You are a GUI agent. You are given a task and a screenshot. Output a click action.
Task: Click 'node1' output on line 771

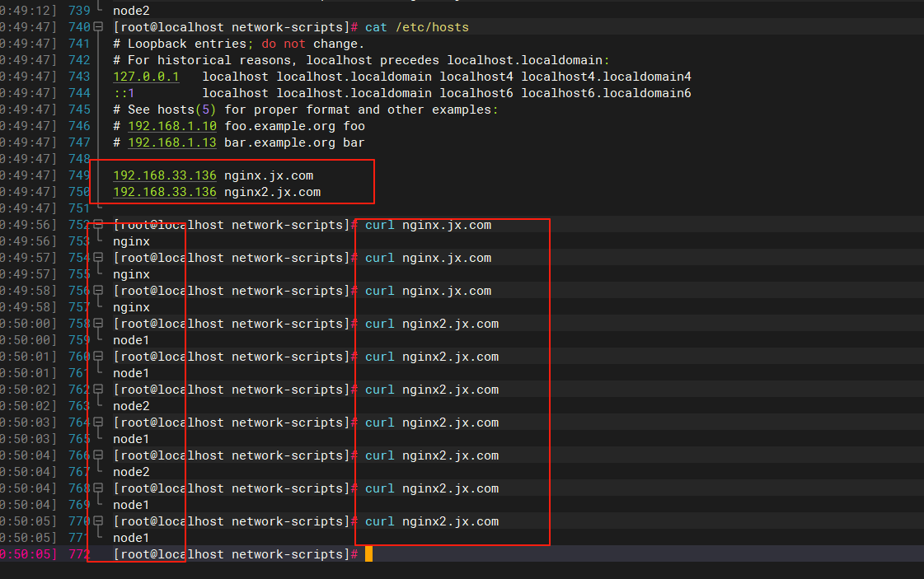coord(131,539)
